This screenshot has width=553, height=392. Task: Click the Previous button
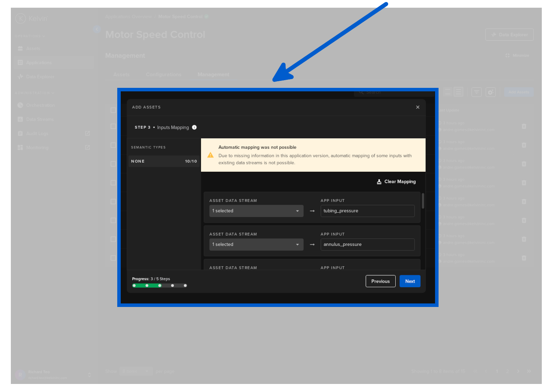tap(380, 281)
